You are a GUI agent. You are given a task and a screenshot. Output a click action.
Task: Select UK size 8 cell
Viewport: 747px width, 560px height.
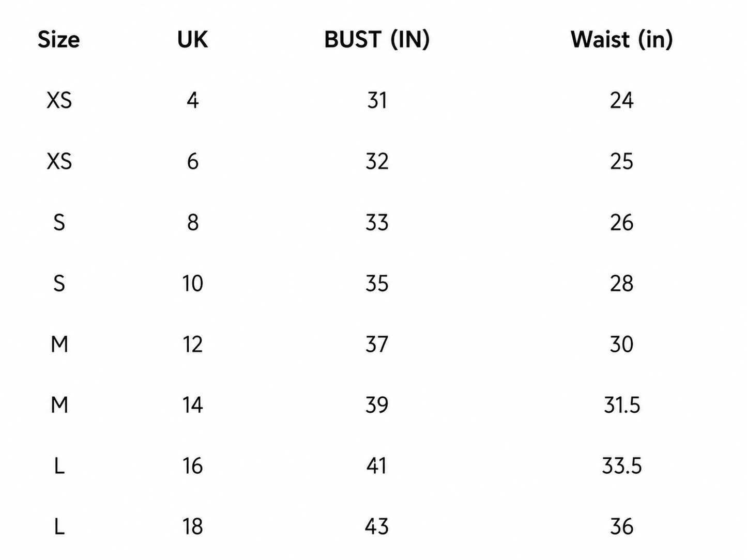click(192, 222)
